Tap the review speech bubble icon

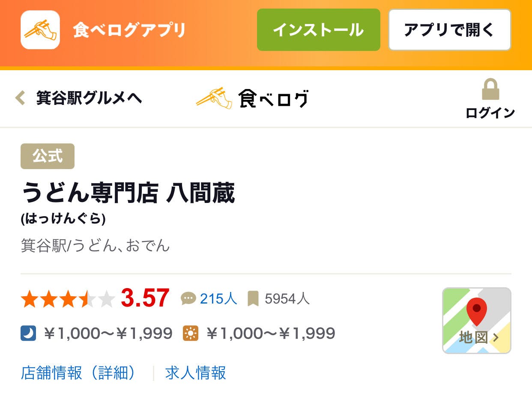(x=188, y=298)
